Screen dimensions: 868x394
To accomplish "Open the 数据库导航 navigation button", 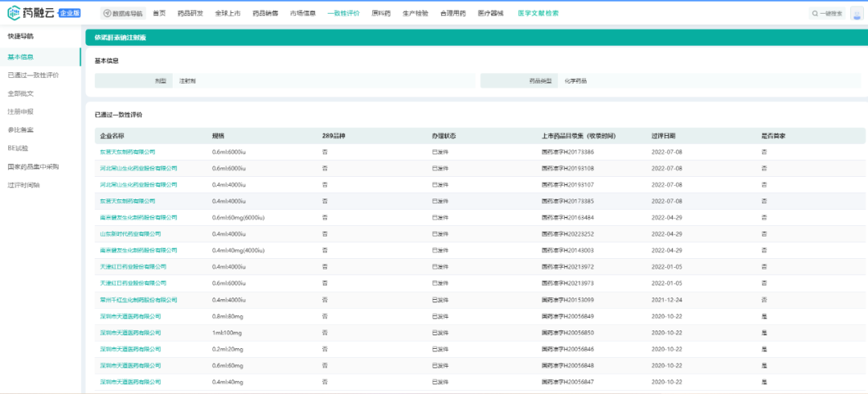I will pos(122,14).
